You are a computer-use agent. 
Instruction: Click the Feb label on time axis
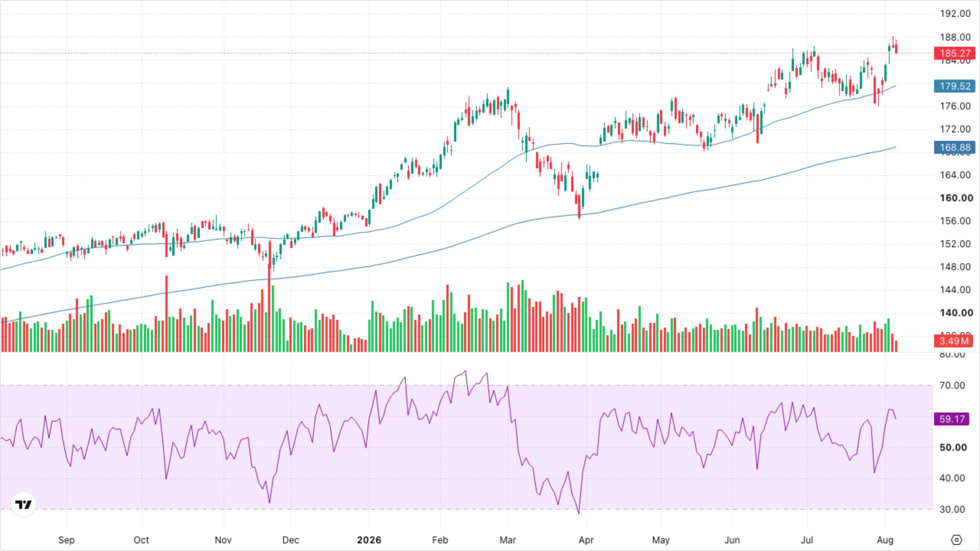pos(440,540)
